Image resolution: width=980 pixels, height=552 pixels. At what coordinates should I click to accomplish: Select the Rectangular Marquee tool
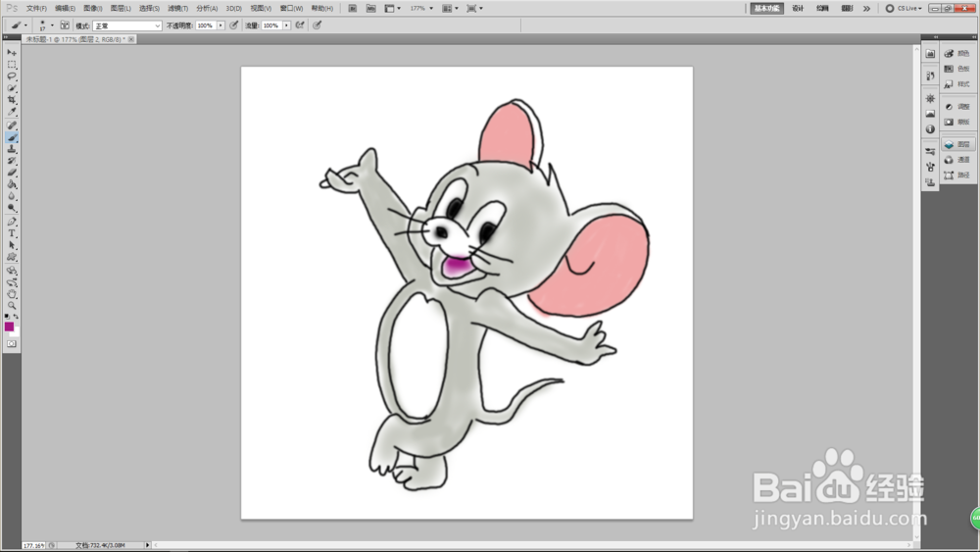coord(11,65)
